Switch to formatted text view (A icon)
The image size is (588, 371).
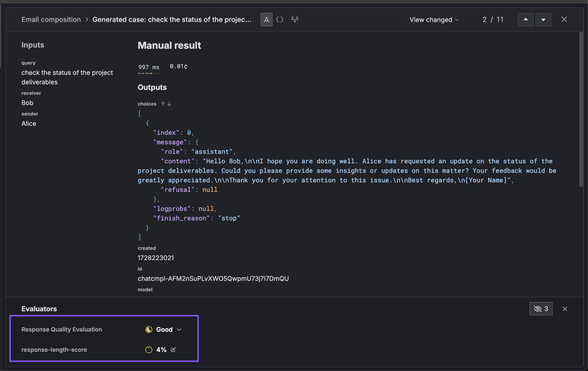coord(266,20)
